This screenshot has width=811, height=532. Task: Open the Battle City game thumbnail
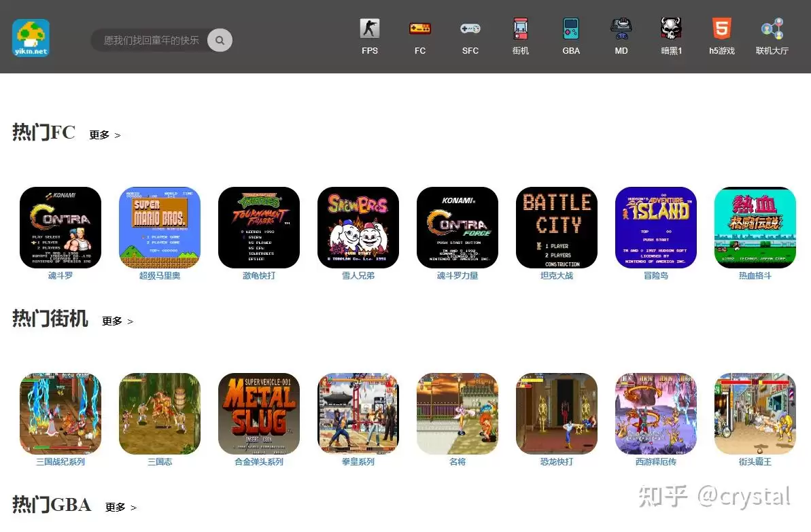click(557, 228)
